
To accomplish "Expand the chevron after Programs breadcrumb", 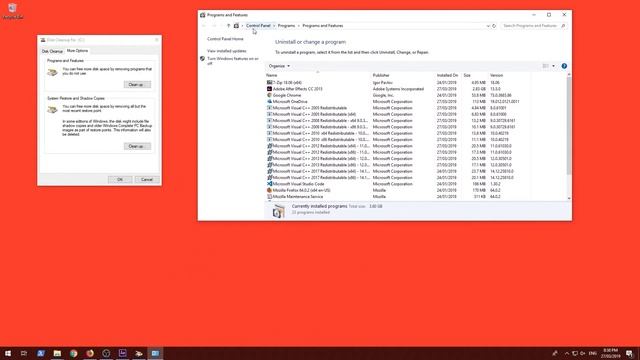I will pyautogui.click(x=298, y=26).
